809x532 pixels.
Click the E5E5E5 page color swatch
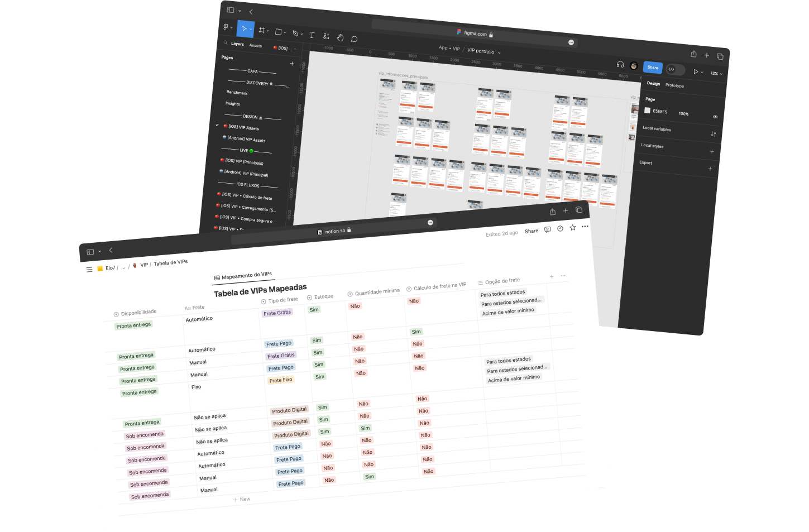647,111
